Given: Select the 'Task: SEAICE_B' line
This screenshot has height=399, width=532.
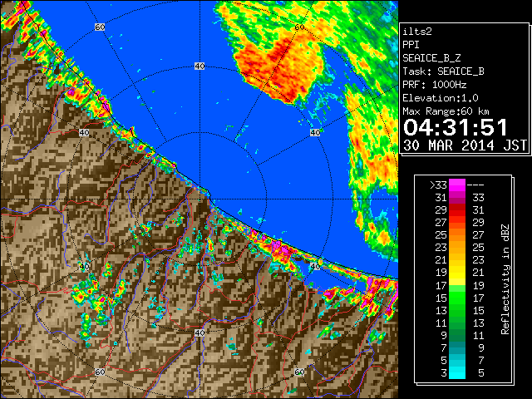Looking at the screenshot, I should pos(443,71).
